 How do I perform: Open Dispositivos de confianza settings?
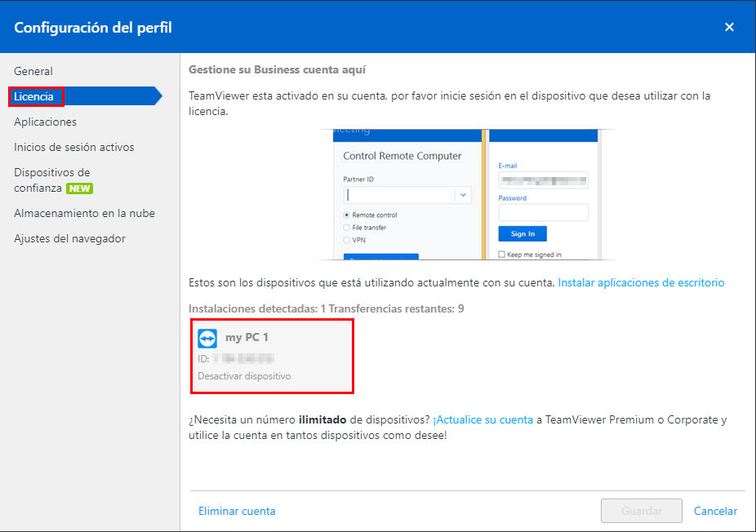[x=52, y=180]
